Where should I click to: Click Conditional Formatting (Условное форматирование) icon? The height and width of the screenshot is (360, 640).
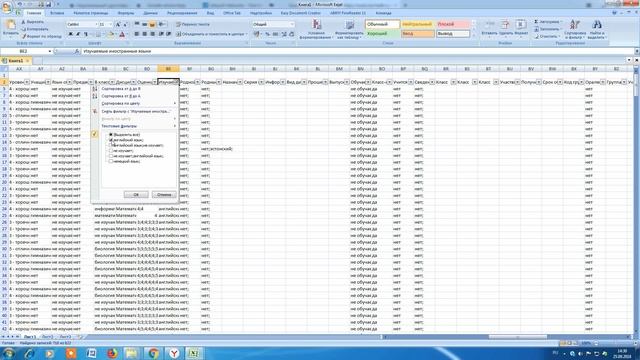click(x=317, y=25)
